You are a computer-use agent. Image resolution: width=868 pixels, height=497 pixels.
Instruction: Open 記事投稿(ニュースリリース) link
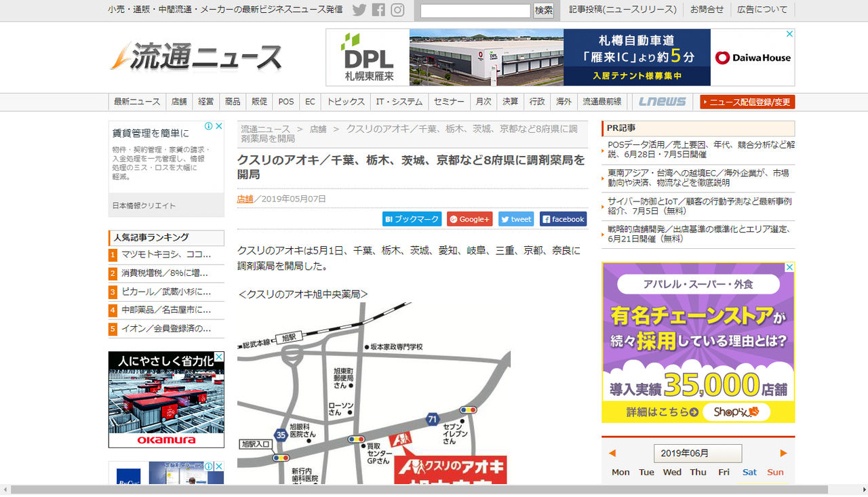click(x=623, y=9)
